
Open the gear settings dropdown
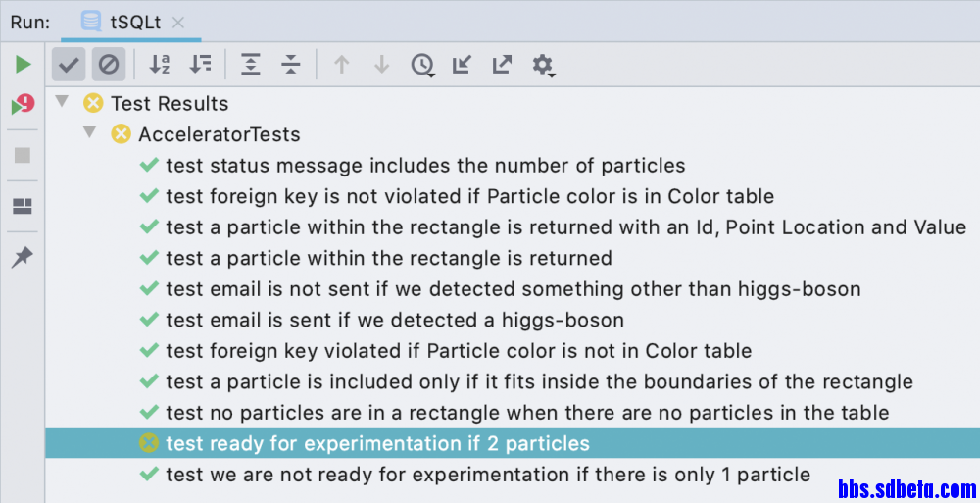coord(543,65)
